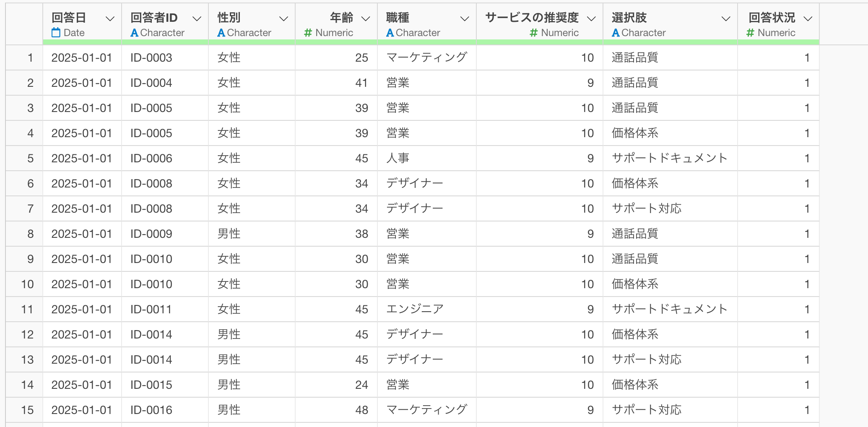Select the サポート対応 cell in row 15
The width and height of the screenshot is (868, 427).
coord(646,410)
